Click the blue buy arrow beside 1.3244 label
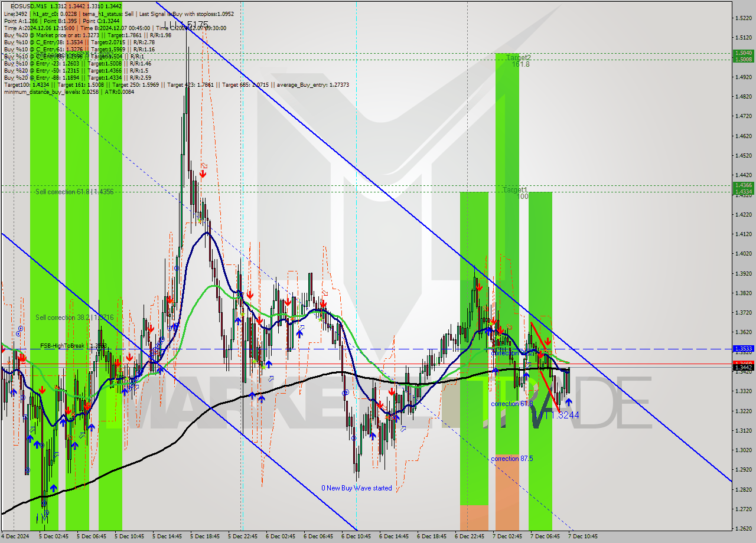 568,402
